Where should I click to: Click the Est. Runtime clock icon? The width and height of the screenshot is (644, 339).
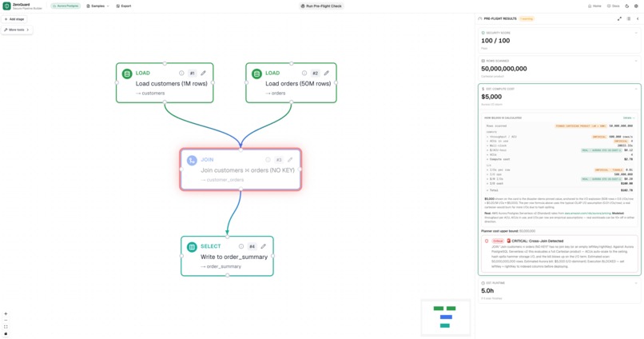(x=483, y=283)
